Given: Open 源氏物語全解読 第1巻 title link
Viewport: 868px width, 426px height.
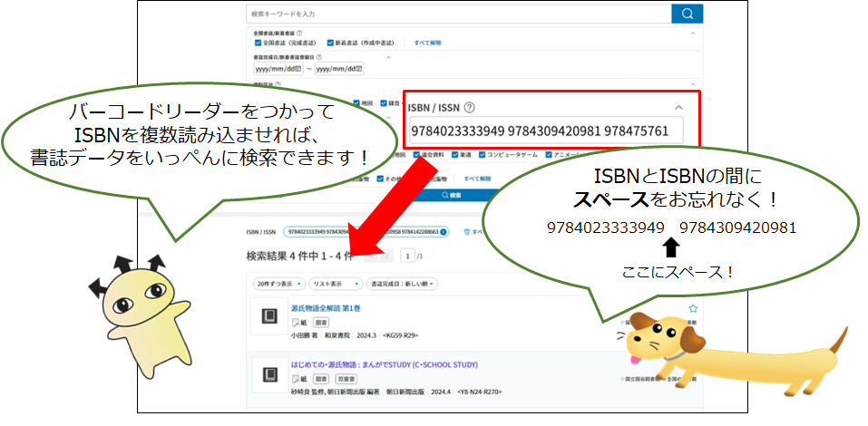Looking at the screenshot, I should point(326,308).
